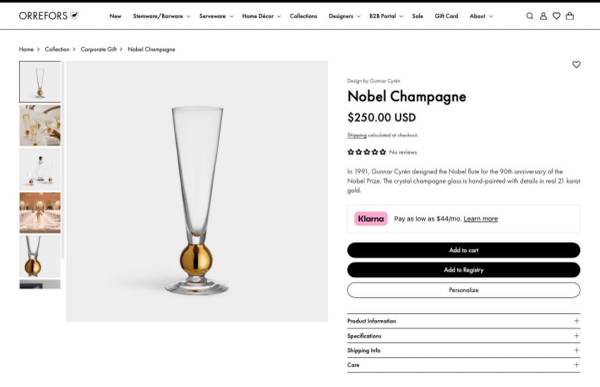Open the Stemware/Barware dropdown menu
Image resolution: width=600 pixels, height=387 pixels.
tap(161, 16)
